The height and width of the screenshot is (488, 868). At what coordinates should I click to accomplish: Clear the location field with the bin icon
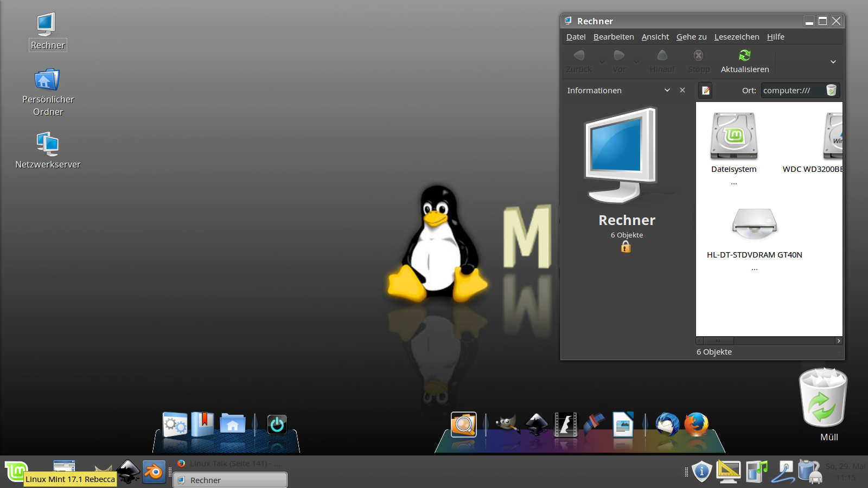[x=831, y=91]
